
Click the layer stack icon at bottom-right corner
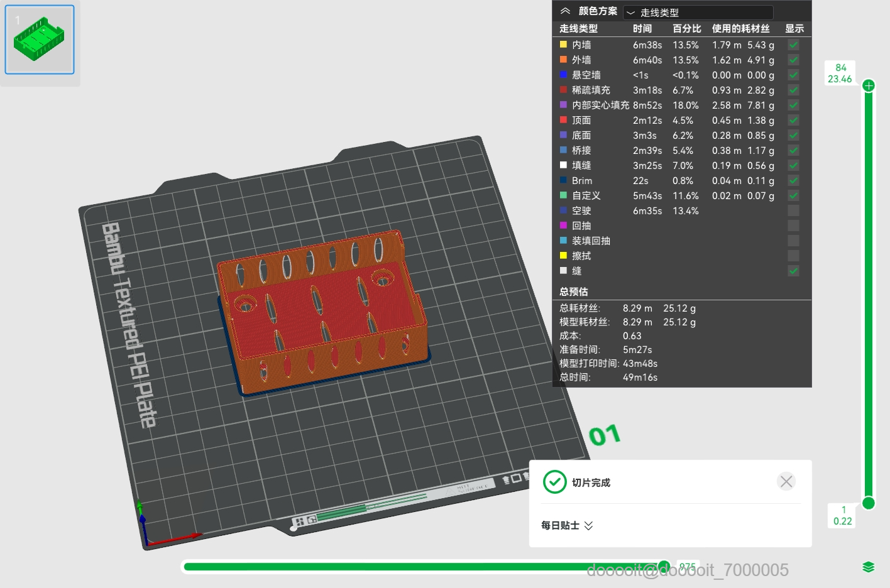coord(868,567)
